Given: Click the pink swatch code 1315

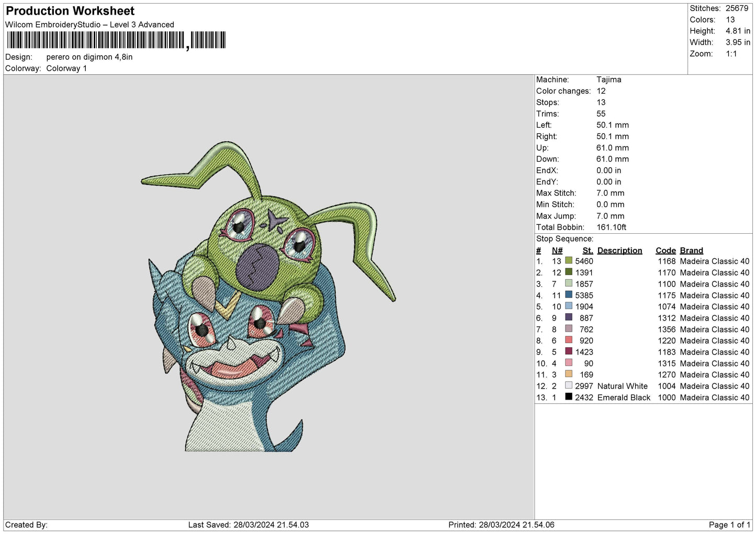Looking at the screenshot, I should (x=568, y=362).
